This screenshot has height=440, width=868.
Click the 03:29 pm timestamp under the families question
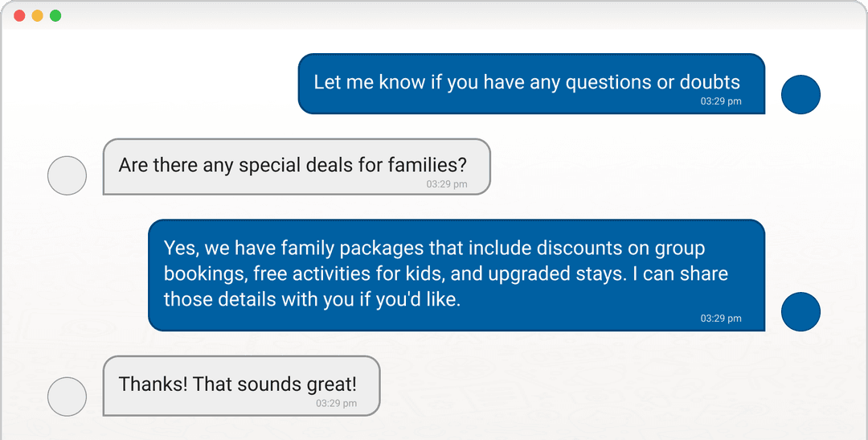pyautogui.click(x=447, y=184)
